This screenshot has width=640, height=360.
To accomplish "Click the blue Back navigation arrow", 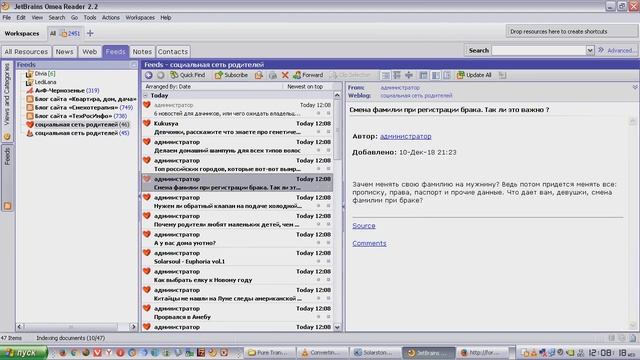I will (149, 75).
